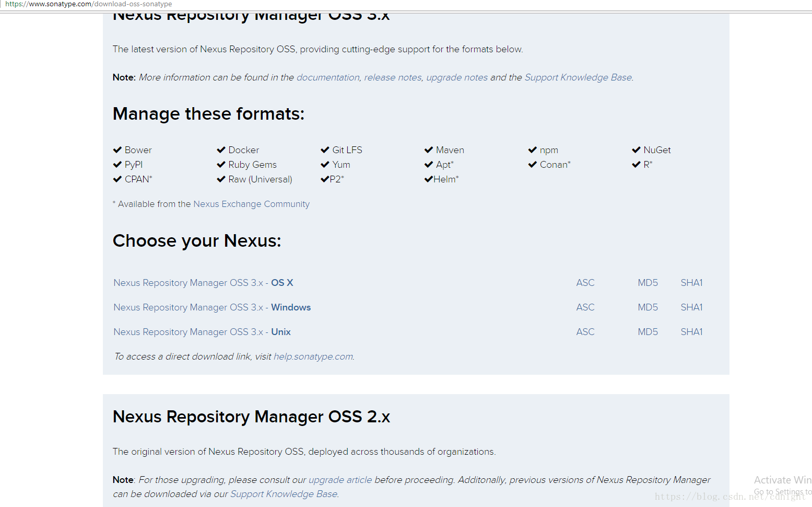This screenshot has height=507, width=812.
Task: Open the Support Knowledge Base link in 3.x note
Action: 578,77
